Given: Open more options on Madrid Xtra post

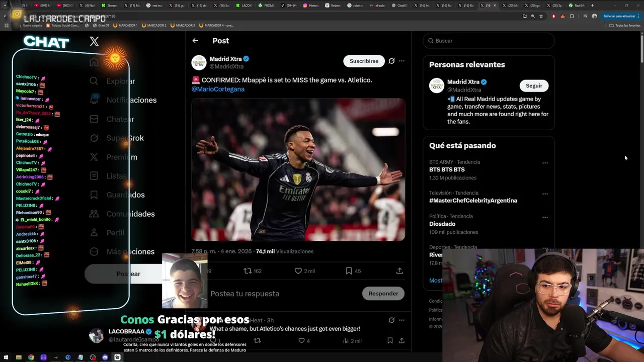Looking at the screenshot, I should (x=401, y=61).
